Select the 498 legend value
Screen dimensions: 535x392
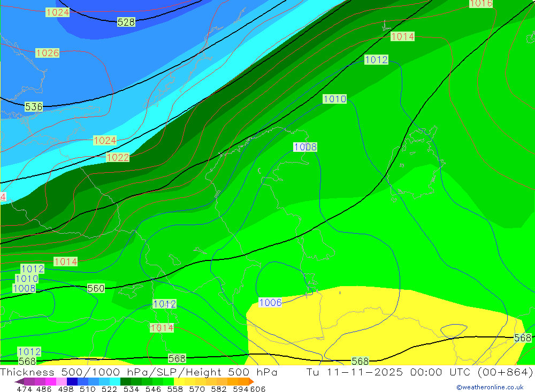point(65,389)
